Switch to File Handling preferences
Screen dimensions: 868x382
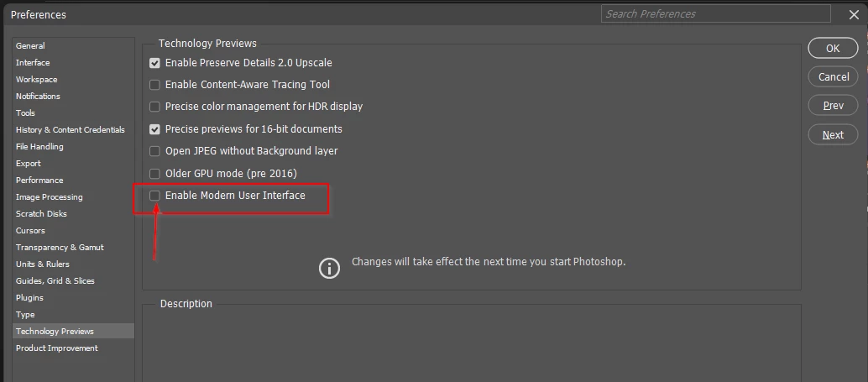coord(73,147)
